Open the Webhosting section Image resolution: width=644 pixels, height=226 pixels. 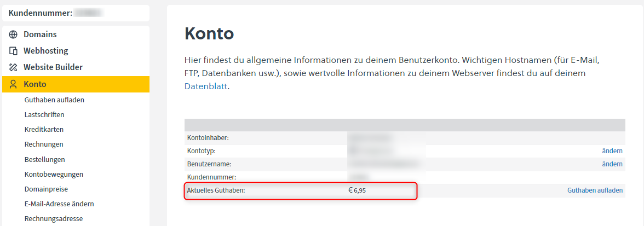tap(45, 51)
